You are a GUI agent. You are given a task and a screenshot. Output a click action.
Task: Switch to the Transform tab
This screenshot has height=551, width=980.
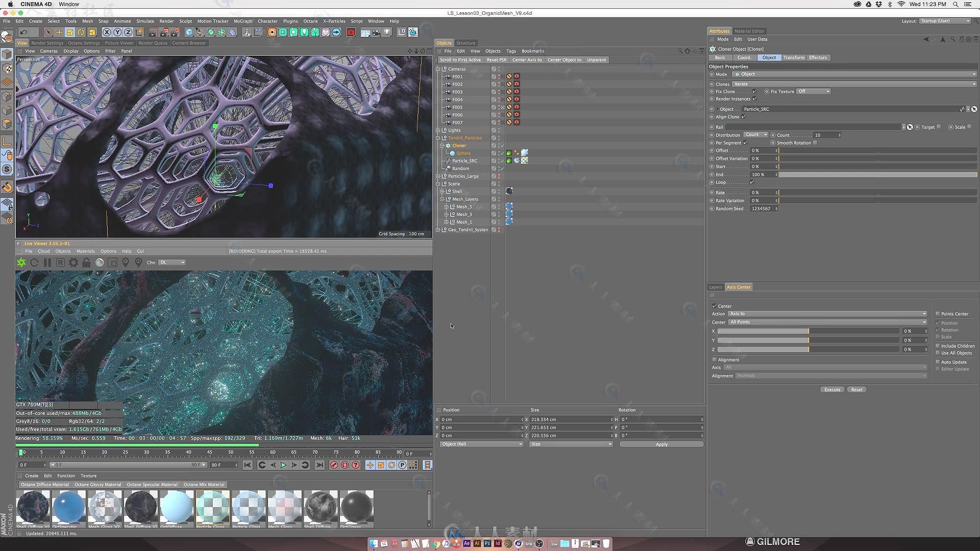794,58
